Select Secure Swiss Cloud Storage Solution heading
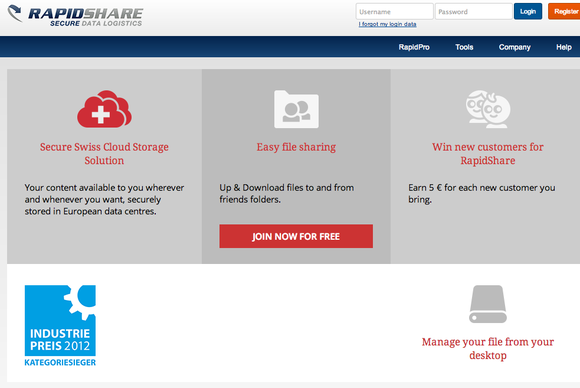The width and height of the screenshot is (580, 388). pos(104,153)
